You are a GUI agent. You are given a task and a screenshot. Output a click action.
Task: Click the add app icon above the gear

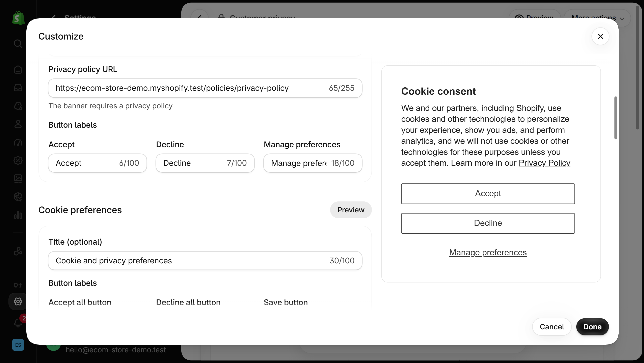pyautogui.click(x=18, y=285)
